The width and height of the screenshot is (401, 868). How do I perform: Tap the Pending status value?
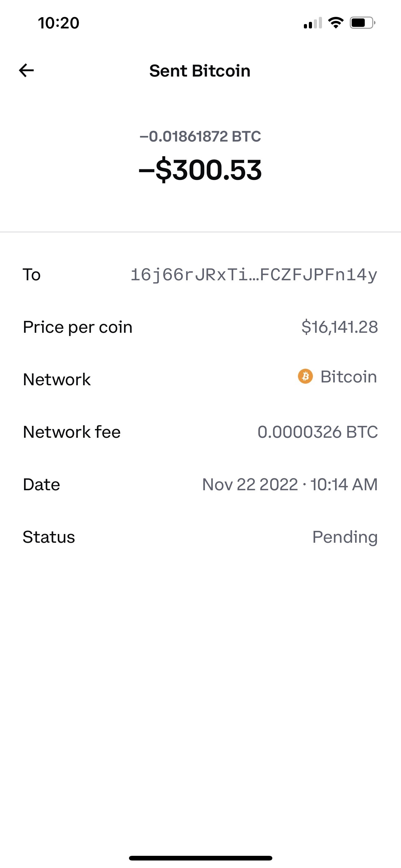click(345, 537)
